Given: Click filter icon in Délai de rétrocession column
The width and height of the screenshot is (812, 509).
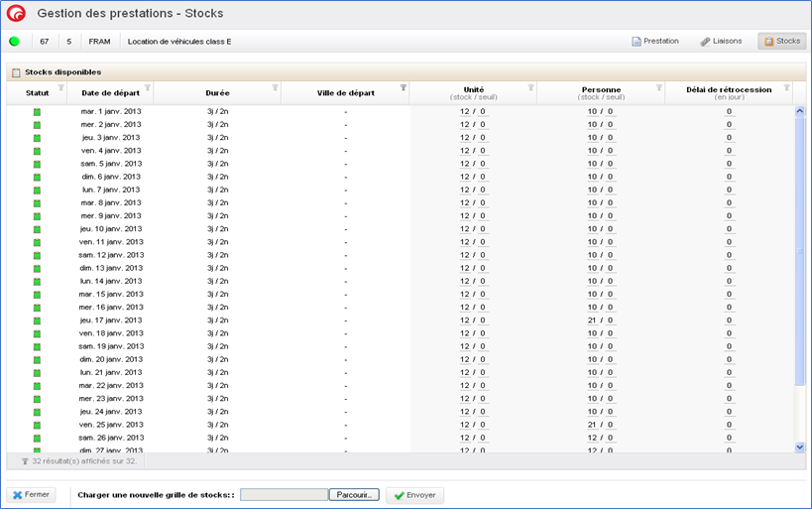Looking at the screenshot, I should 786,88.
